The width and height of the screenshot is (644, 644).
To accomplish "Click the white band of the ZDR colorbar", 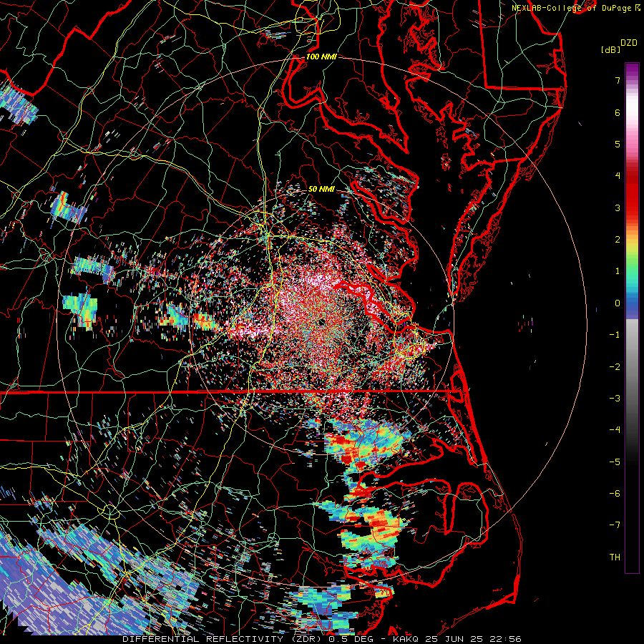I will click(x=632, y=107).
